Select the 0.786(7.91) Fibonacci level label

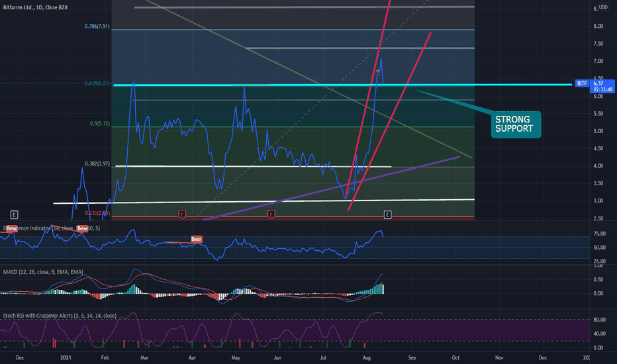(97, 26)
